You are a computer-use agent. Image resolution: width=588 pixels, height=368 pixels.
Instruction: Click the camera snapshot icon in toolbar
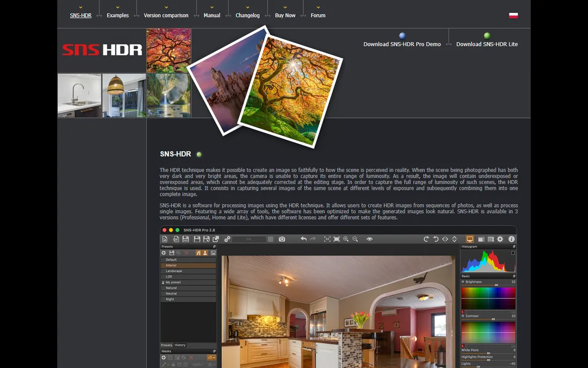click(x=282, y=239)
